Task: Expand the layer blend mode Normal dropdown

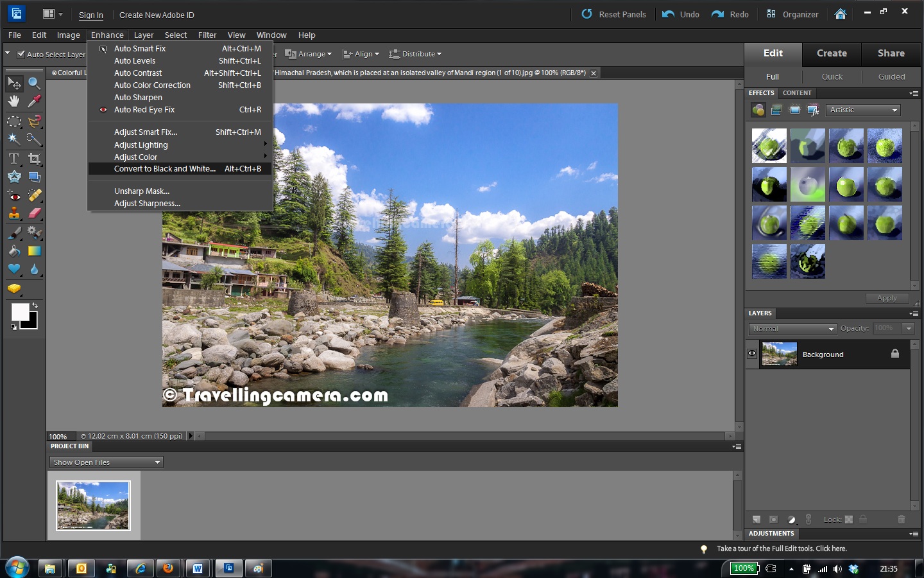Action: pos(792,328)
